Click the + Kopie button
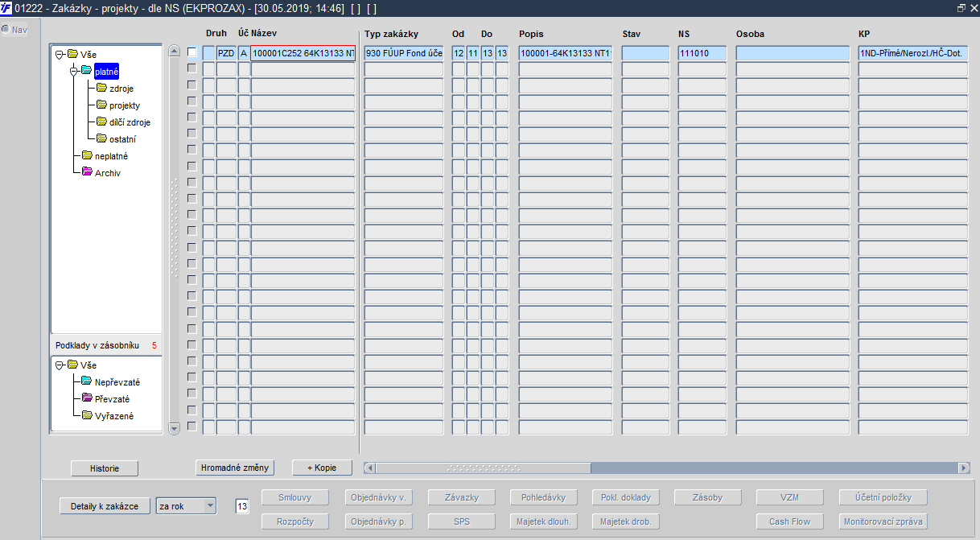The image size is (980, 540). click(322, 468)
